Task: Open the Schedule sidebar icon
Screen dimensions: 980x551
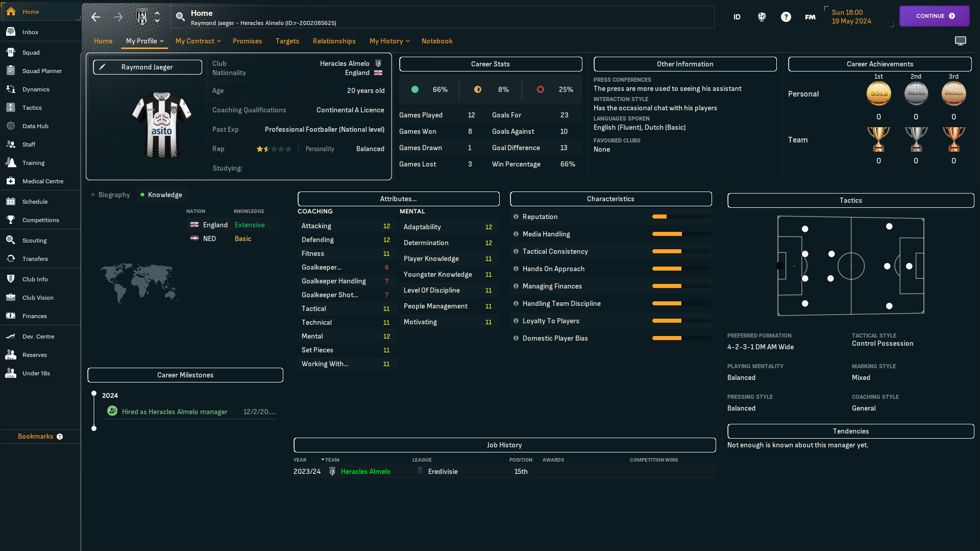Action: coord(11,201)
